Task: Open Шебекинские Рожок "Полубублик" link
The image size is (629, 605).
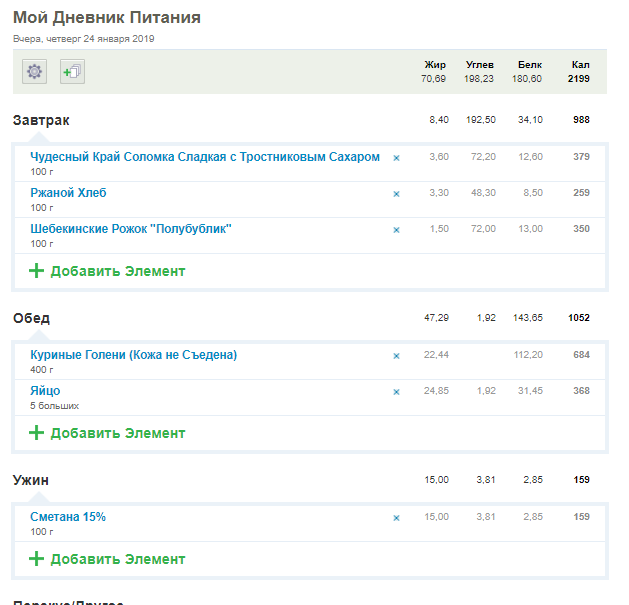Action: point(131,229)
